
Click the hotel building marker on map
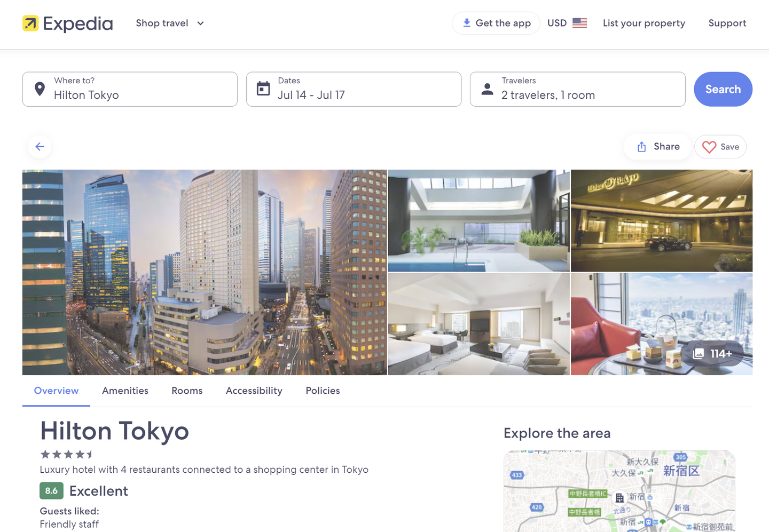click(x=619, y=498)
